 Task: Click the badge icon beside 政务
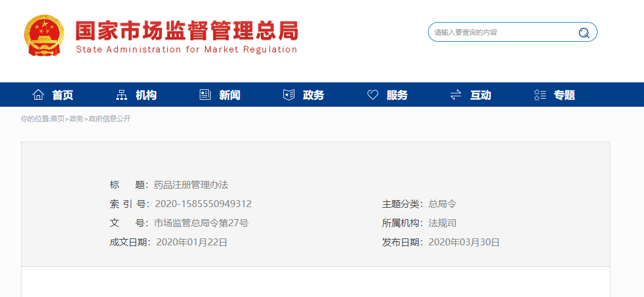pos(289,95)
